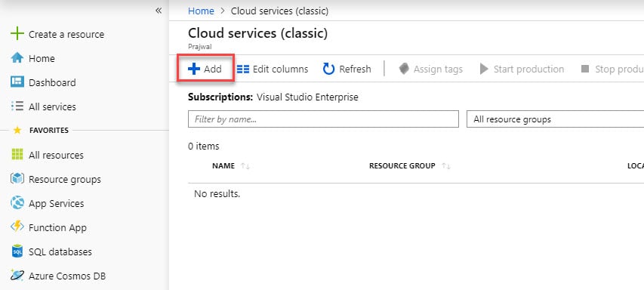Image resolution: width=644 pixels, height=290 pixels.
Task: Click the Assign tags tag icon
Action: [x=404, y=69]
